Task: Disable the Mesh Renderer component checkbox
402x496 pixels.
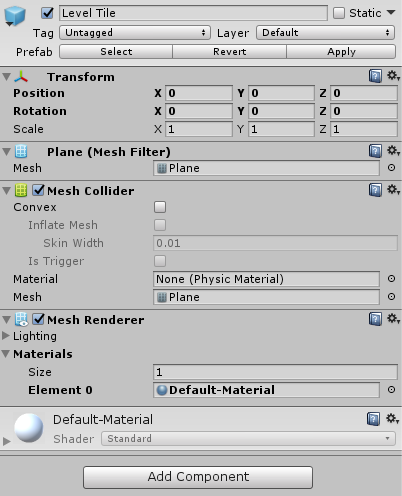Action: click(38, 319)
